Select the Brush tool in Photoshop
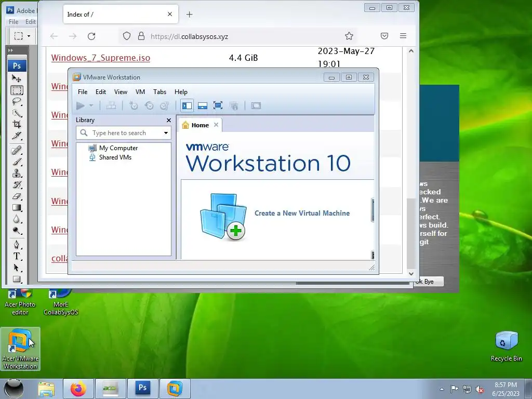The image size is (532, 399). [17, 162]
